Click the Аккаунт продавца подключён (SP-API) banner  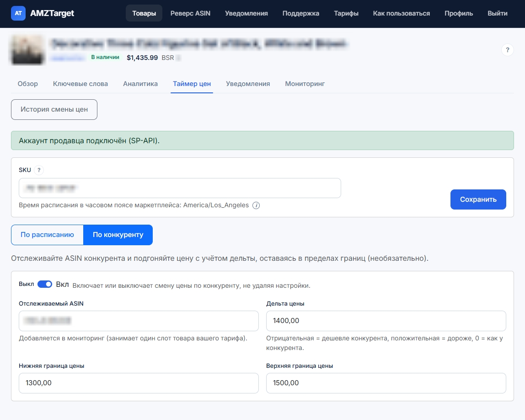(x=262, y=140)
